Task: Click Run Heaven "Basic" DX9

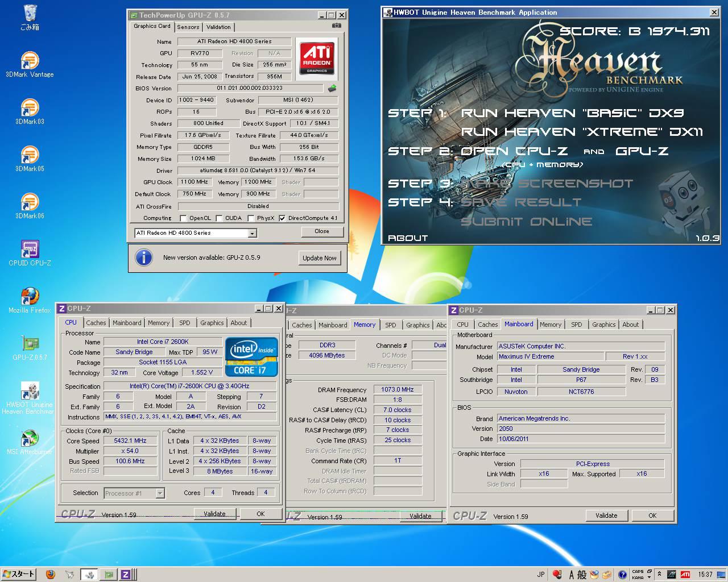Action: 572,113
